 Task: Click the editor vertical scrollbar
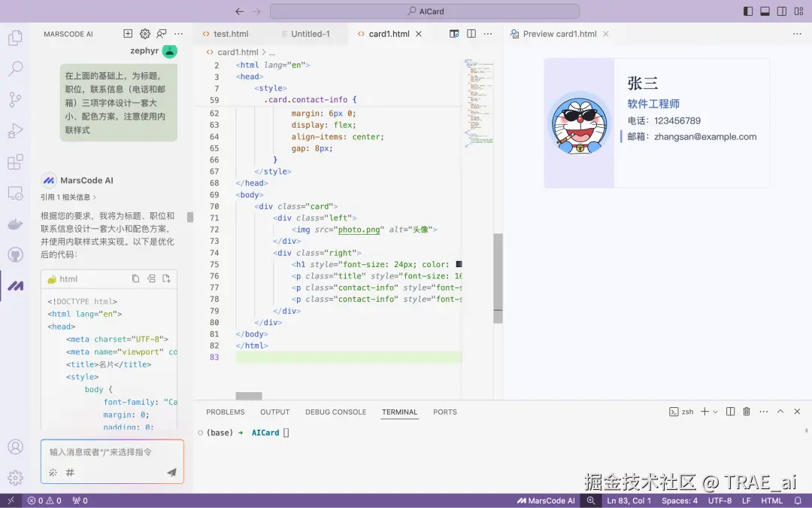[498, 278]
